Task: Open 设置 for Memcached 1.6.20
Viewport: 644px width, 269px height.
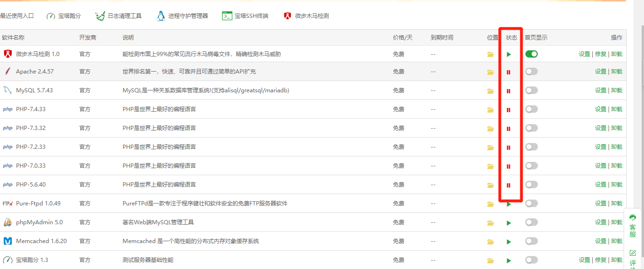Action: [x=600, y=241]
